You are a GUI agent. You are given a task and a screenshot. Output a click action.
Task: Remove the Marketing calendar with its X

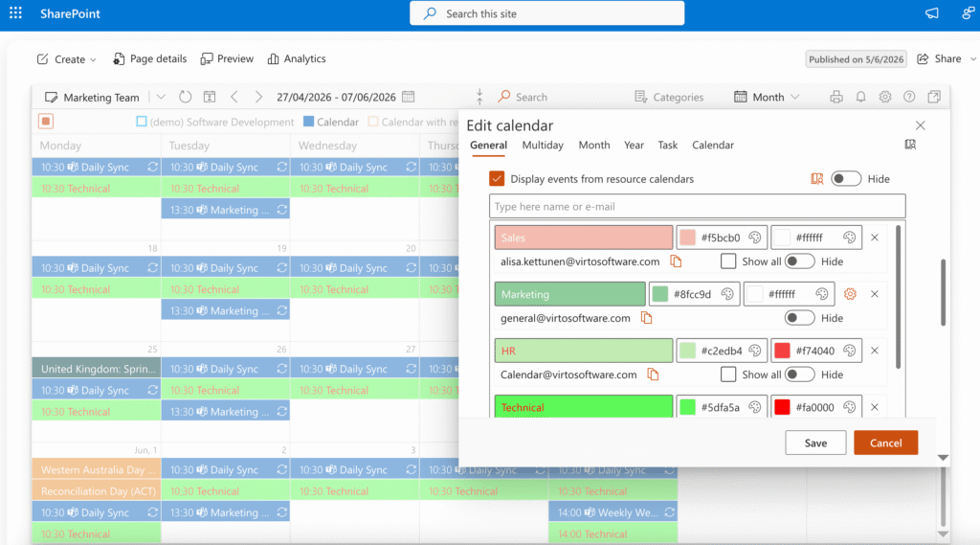tap(875, 294)
